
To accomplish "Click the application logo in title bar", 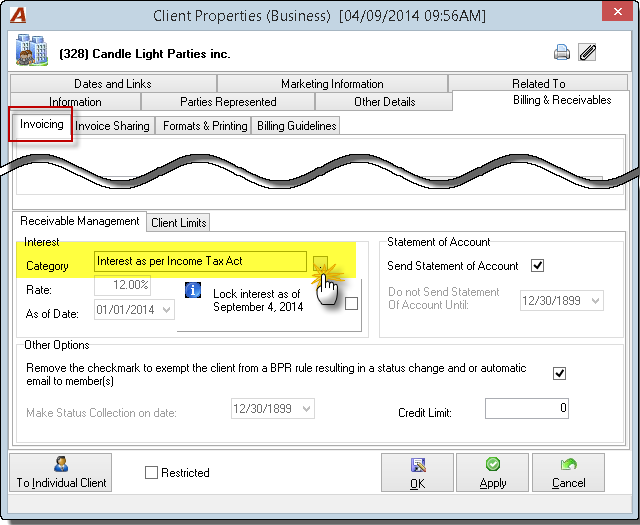I will (x=18, y=15).
